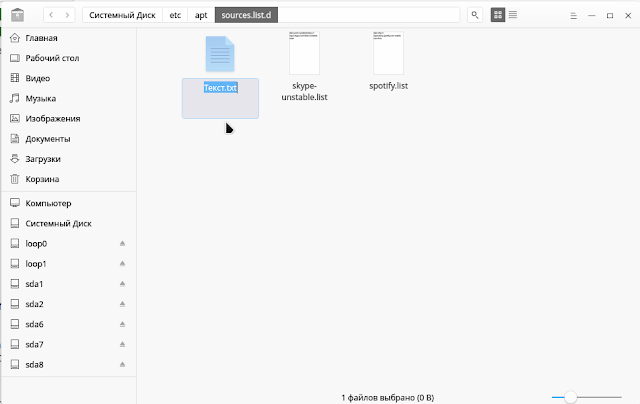The width and height of the screenshot is (640, 404).
Task: Click the file manager app icon
Action: point(17,15)
